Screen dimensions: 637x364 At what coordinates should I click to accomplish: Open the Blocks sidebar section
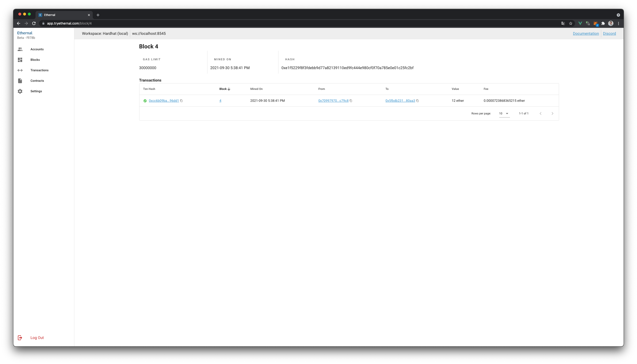[x=35, y=60]
